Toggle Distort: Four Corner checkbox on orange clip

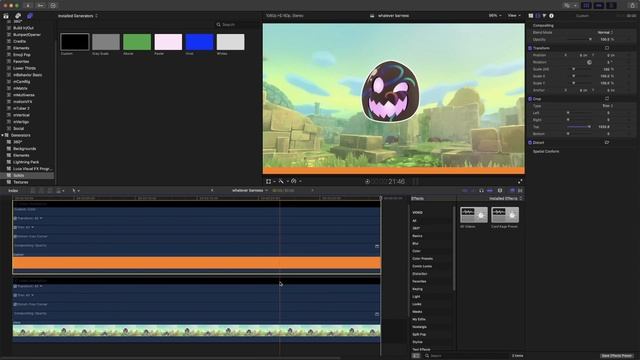coord(16,236)
